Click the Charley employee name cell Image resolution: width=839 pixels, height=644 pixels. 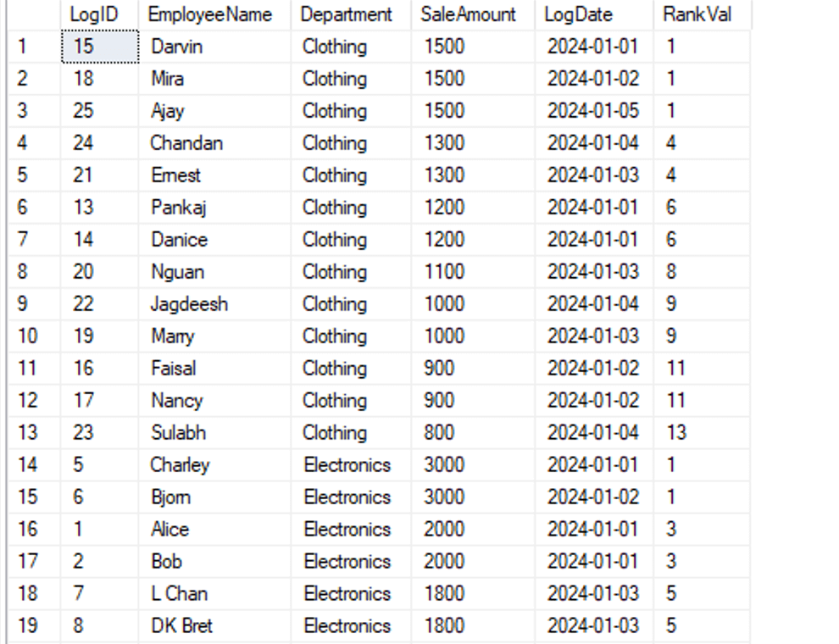point(180,465)
